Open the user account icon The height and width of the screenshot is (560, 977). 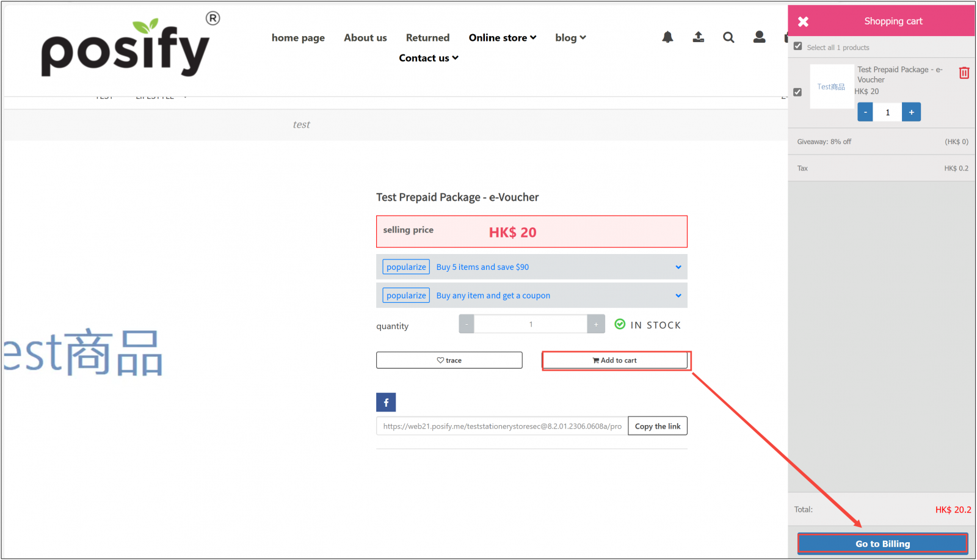[759, 37]
